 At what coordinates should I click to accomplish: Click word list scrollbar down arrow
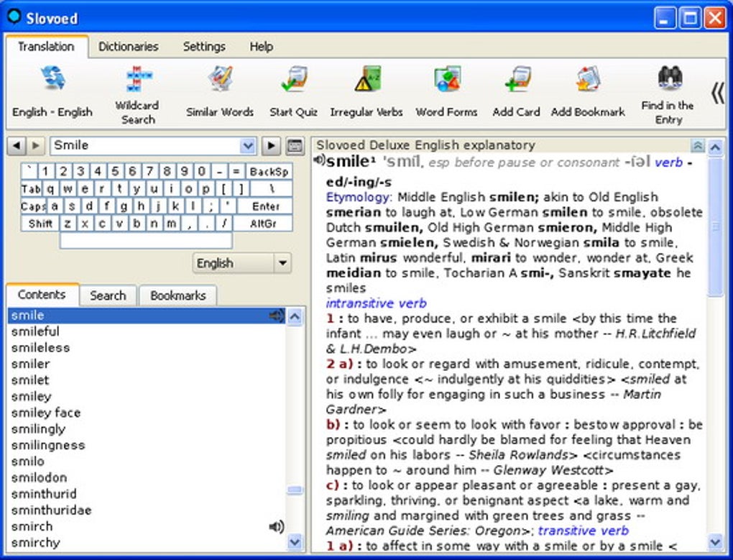tap(295, 542)
